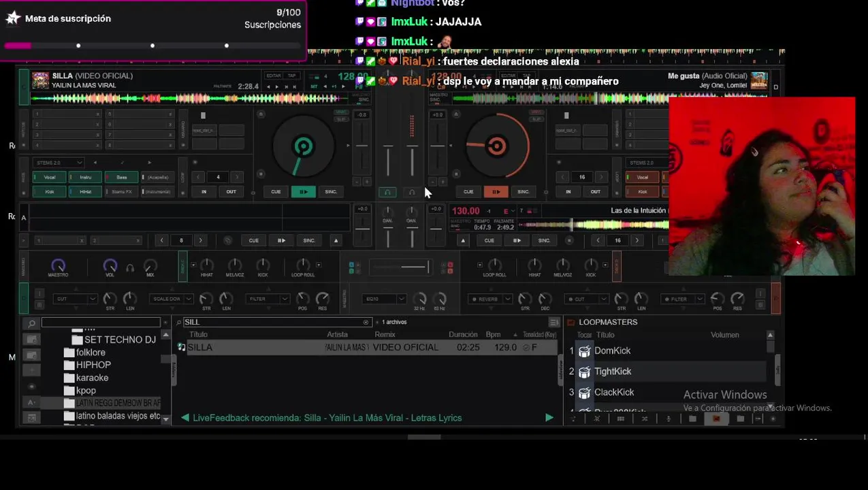Screen dimensions: 868x490
Task: Click the left deck play/pause button
Action: pos(303,192)
